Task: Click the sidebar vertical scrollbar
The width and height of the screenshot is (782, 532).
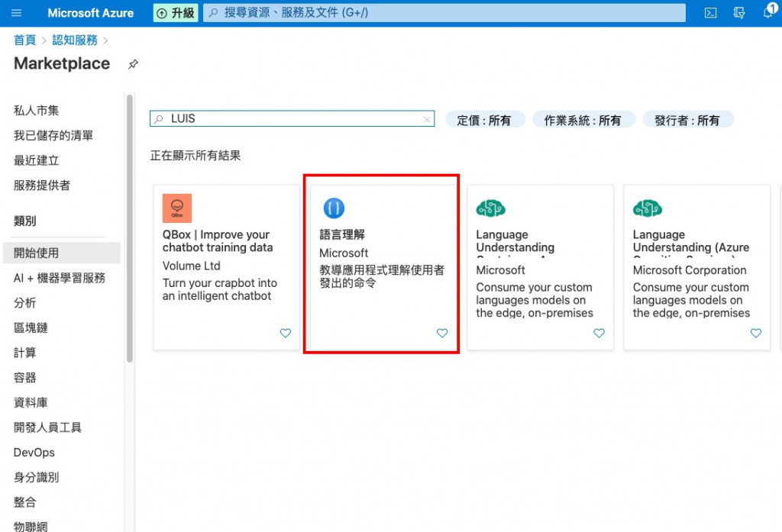Action: coord(129,228)
